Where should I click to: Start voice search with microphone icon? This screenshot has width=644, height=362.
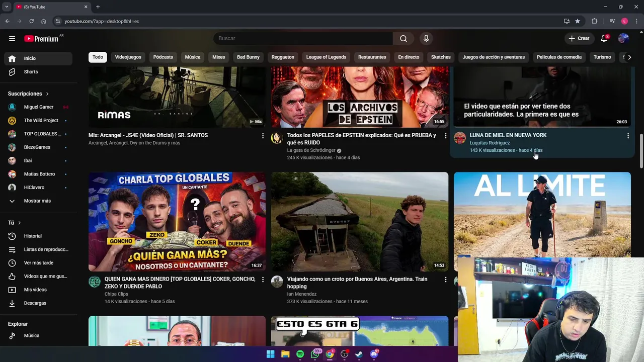426,38
